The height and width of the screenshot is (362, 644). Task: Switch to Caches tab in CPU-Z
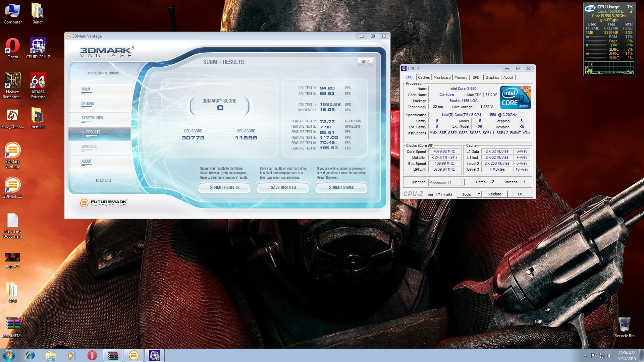(x=424, y=77)
